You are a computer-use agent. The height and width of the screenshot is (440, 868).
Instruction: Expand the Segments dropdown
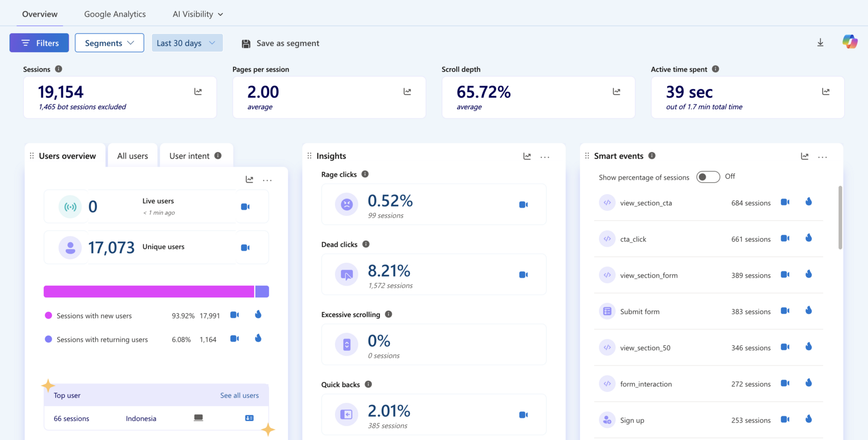coord(110,43)
